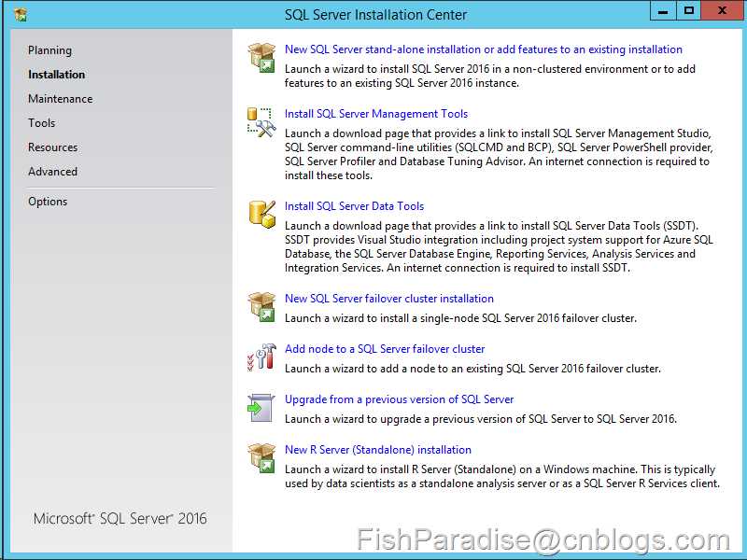Launch New SQL Server stand-alone installation link
Viewport: 747px width, 560px height.
[484, 49]
